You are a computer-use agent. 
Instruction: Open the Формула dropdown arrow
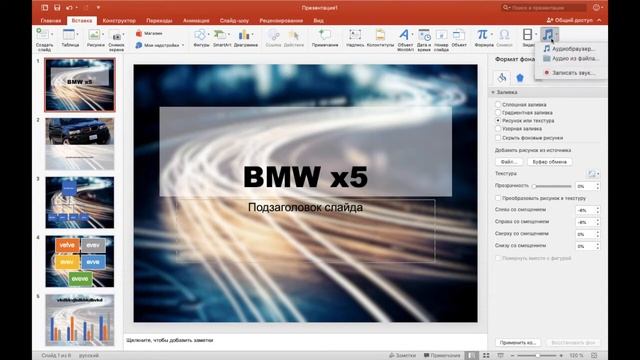pos(492,34)
